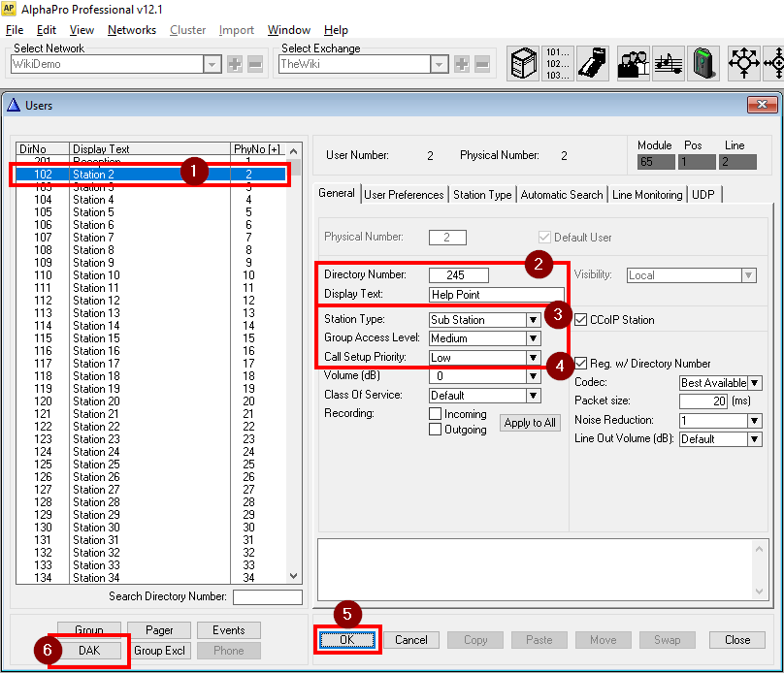Screen dimensions: 784x673
Task: Click the exchange cabinet toolbar icon
Action: click(x=525, y=63)
